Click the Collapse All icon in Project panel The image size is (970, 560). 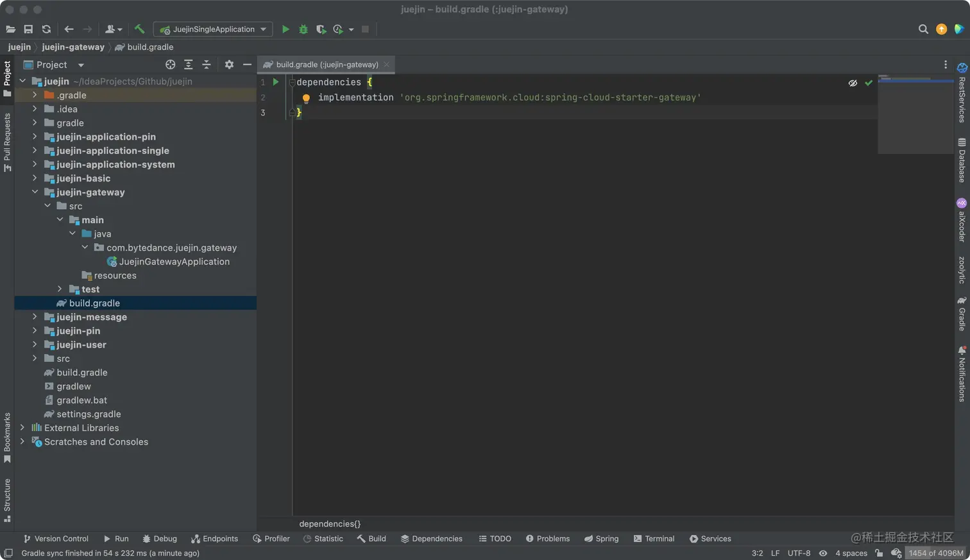pos(206,64)
